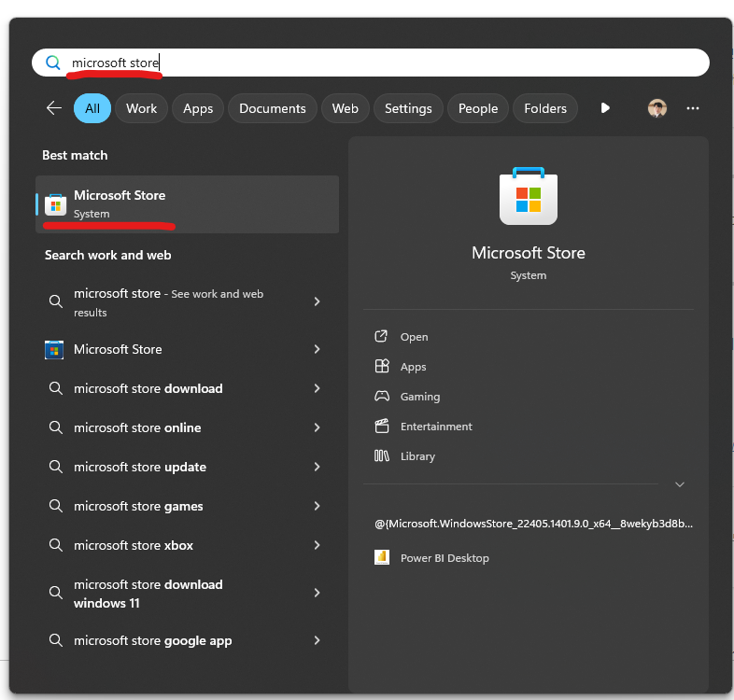Click the Entertainment clapperboard icon
The image size is (734, 700).
(382, 426)
